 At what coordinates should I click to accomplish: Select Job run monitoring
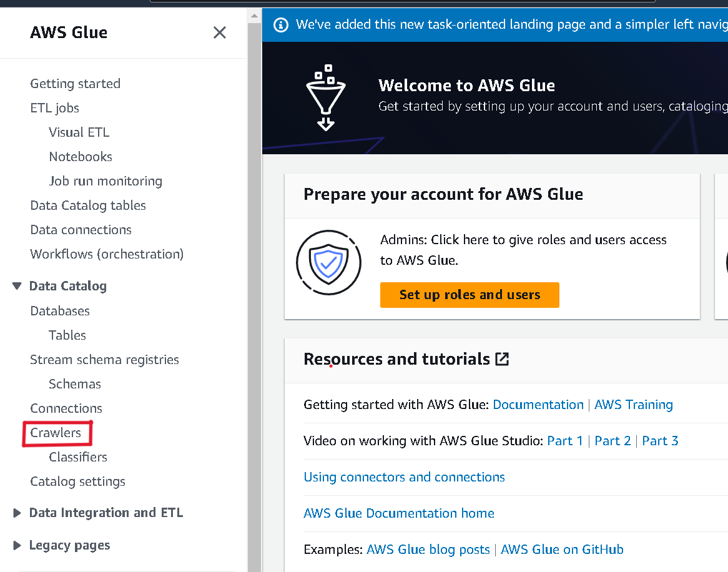pyautogui.click(x=106, y=181)
